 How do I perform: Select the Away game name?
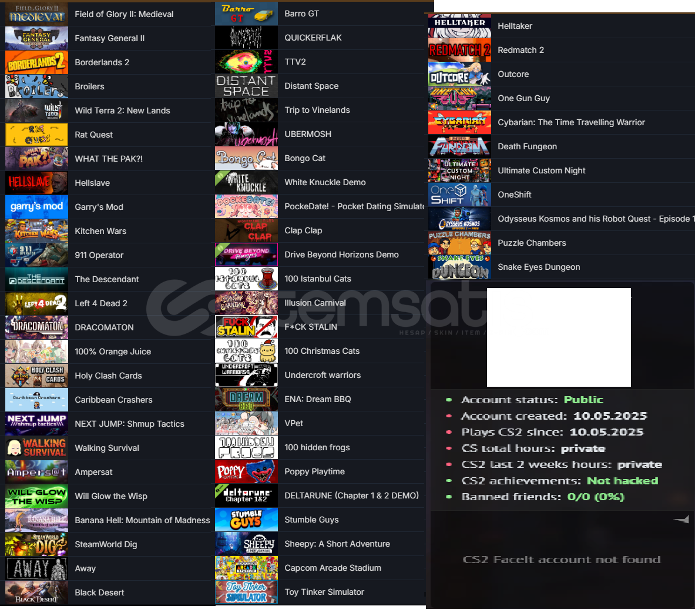coord(85,568)
